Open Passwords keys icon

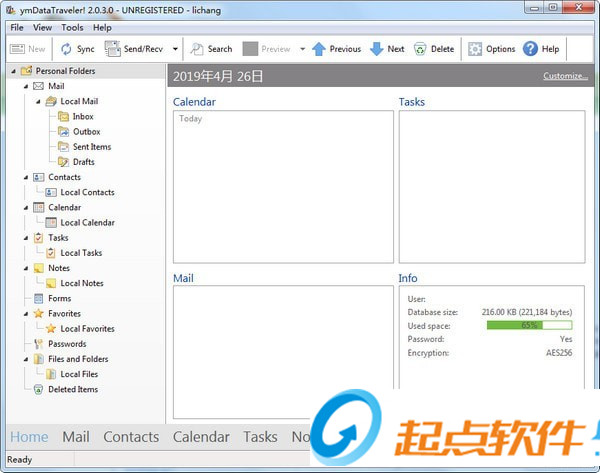(39, 344)
